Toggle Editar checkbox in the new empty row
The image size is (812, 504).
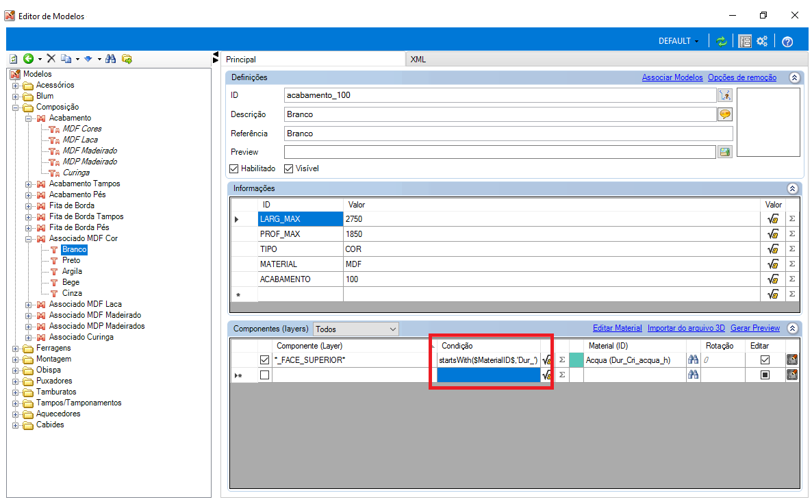pyautogui.click(x=765, y=375)
